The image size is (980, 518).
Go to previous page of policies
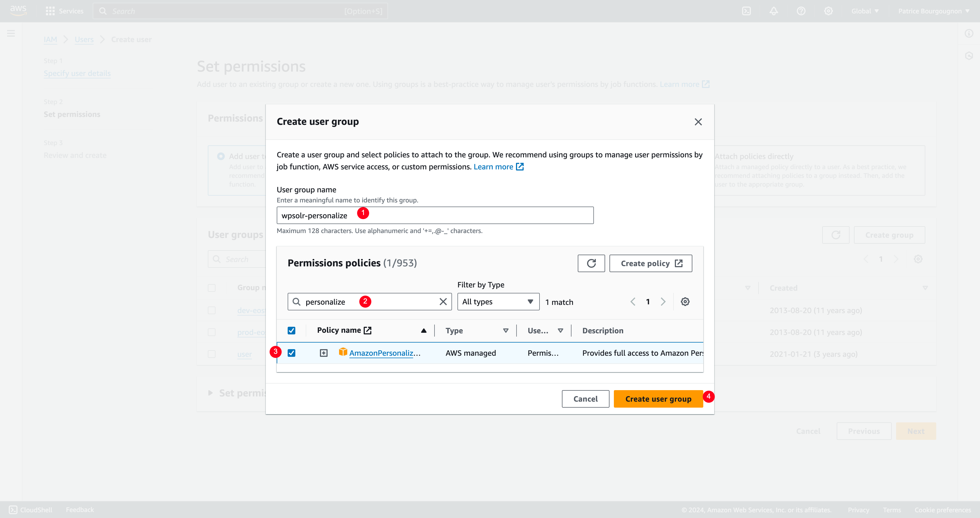pyautogui.click(x=633, y=302)
